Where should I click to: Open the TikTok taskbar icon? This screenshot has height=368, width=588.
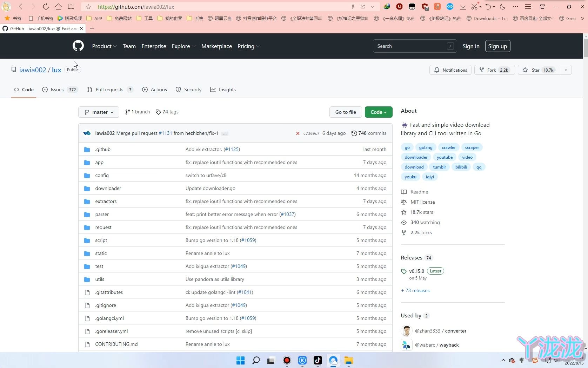pos(318,360)
